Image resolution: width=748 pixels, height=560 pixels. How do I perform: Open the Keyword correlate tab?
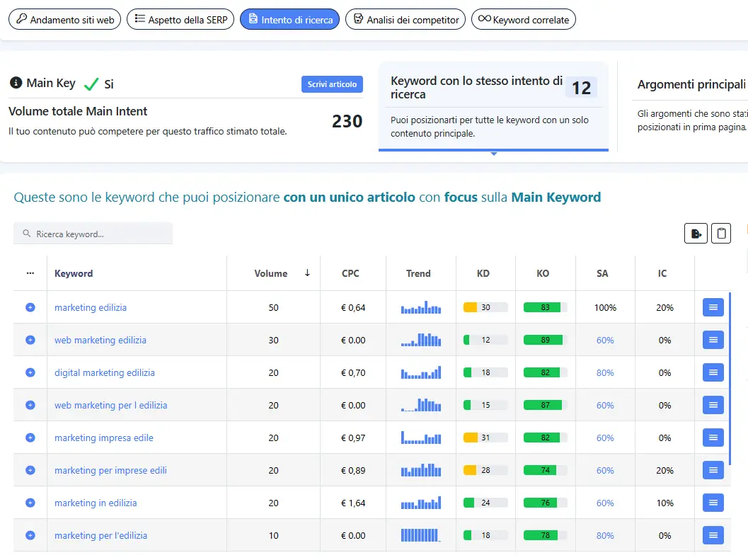pos(523,20)
